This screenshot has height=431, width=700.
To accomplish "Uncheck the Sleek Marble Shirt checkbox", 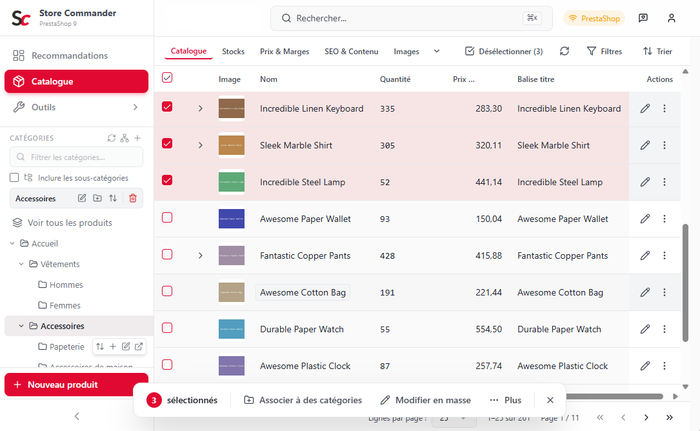I will point(167,143).
